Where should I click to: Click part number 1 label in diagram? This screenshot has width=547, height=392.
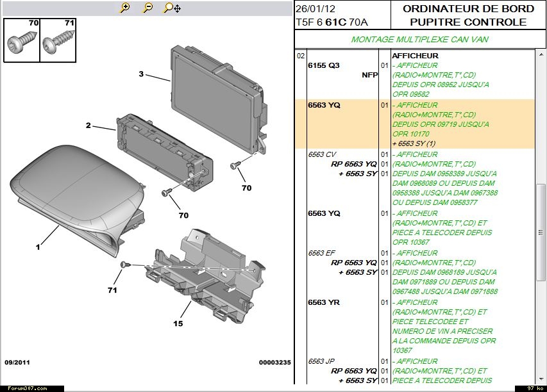(38, 247)
